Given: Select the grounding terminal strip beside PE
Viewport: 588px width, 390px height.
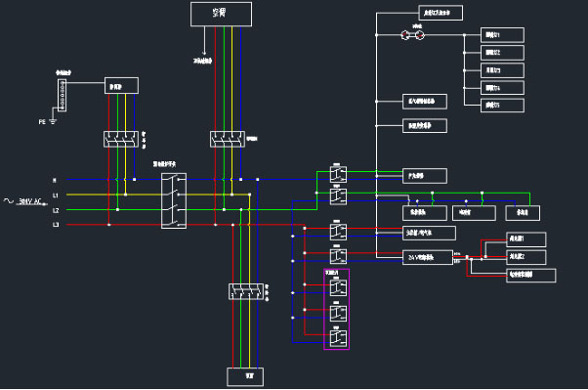Looking at the screenshot, I should [63, 96].
